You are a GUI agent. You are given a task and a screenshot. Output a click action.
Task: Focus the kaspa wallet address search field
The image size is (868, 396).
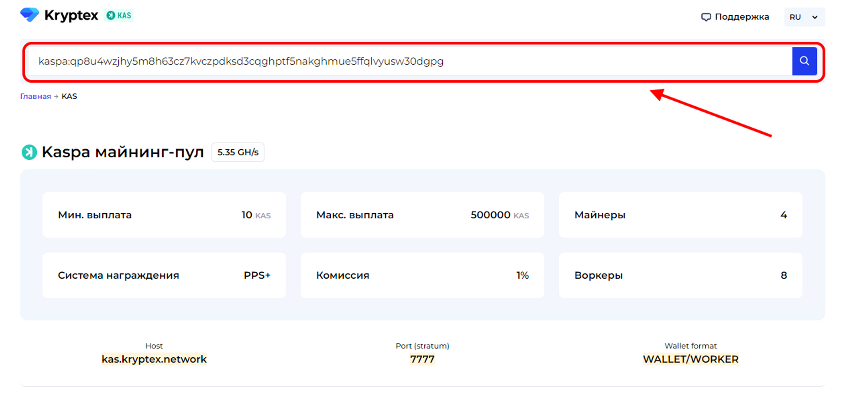[410, 61]
